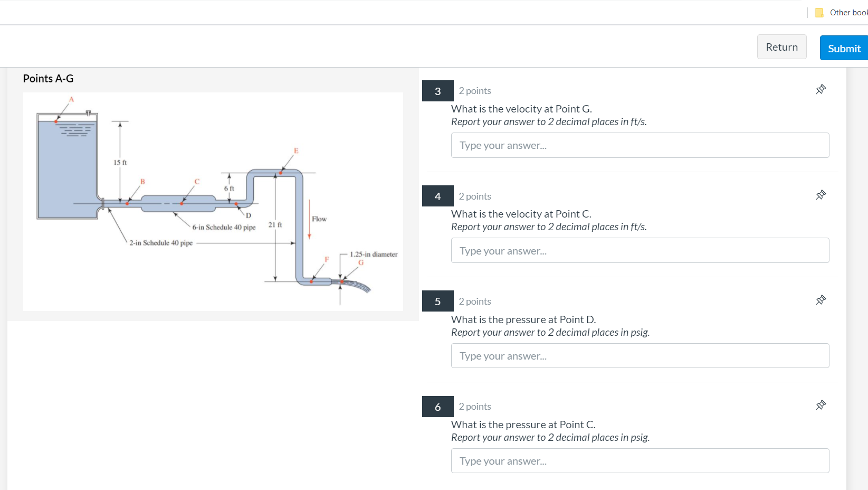
Task: Open the Other bookmarks folder icon
Action: (x=819, y=12)
